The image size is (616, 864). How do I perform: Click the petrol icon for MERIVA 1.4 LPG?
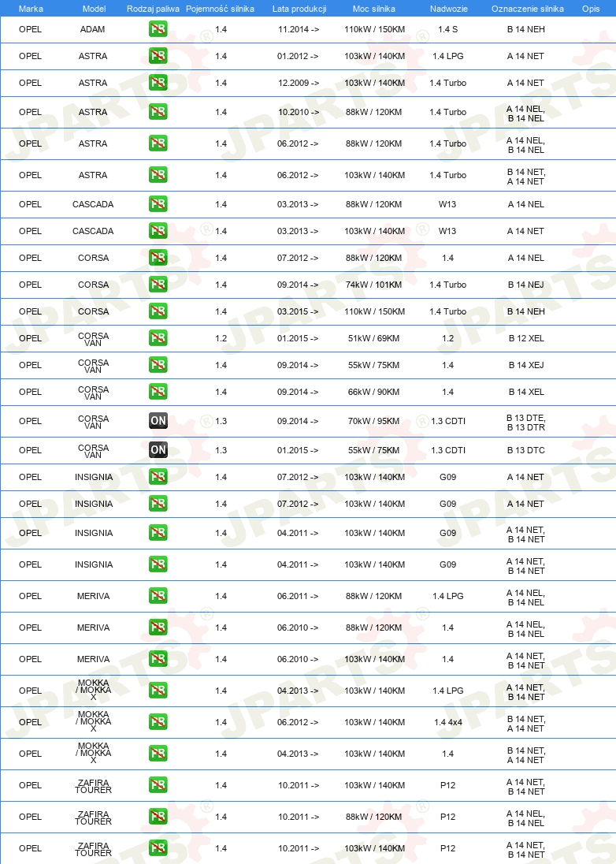(x=158, y=596)
